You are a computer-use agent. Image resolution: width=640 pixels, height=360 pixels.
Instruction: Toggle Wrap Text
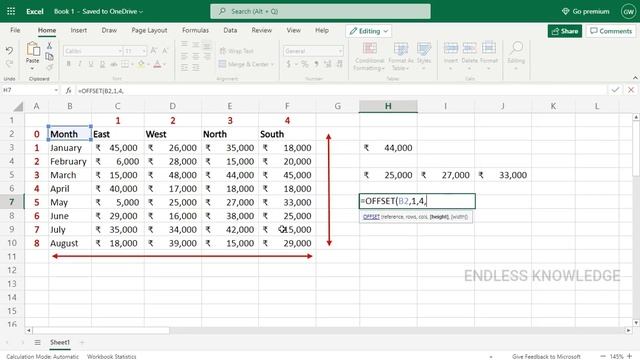236,51
